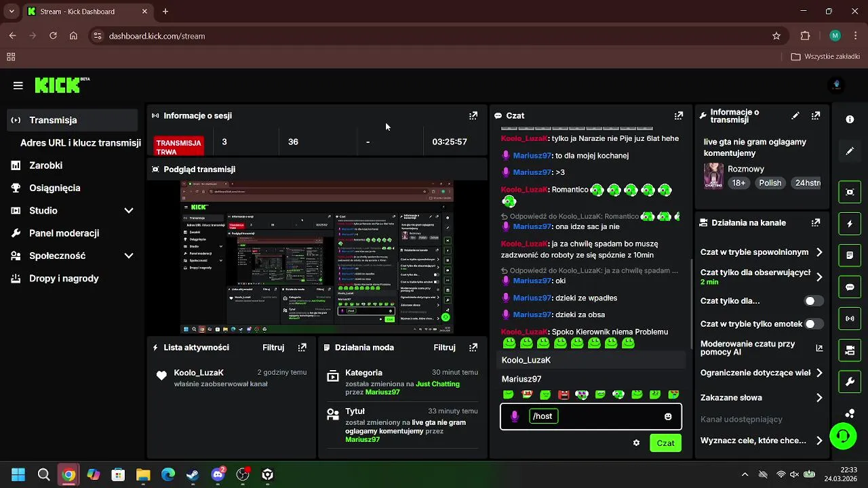This screenshot has width=868, height=488.
Task: Toggle the Czat tylko dla... switch
Action: [814, 301]
